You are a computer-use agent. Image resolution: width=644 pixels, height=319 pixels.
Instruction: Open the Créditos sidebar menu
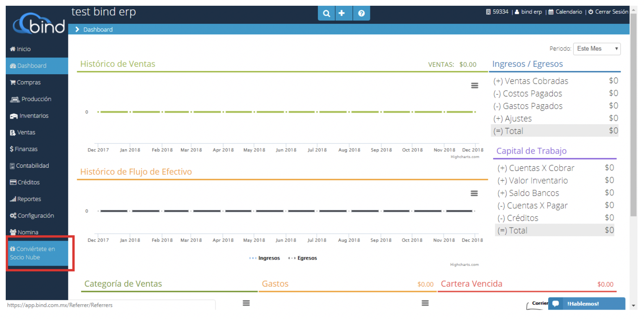(x=37, y=182)
